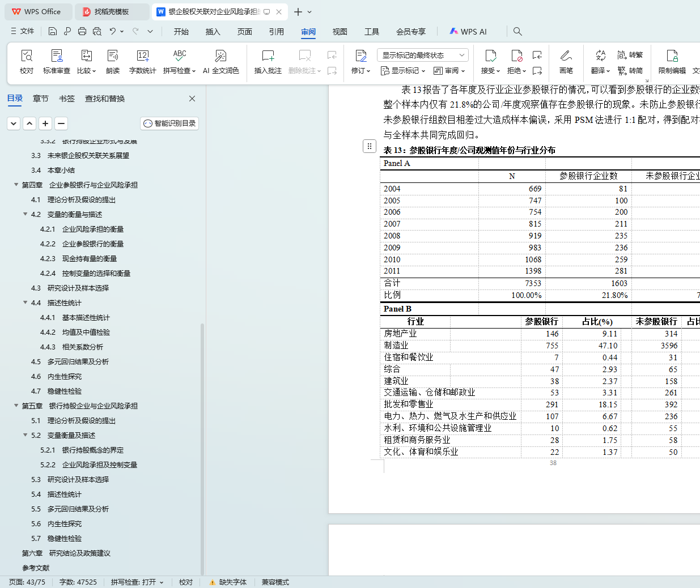Collapse 第四章 tree node

(16, 185)
